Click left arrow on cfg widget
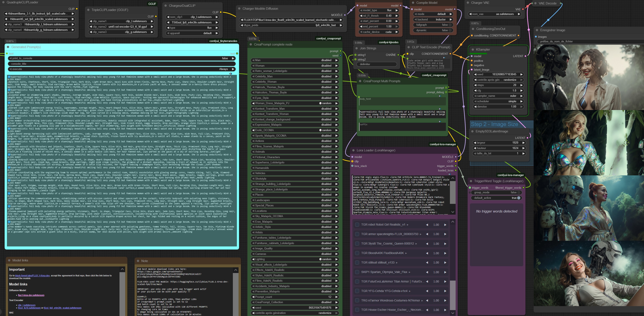Image resolution: width=644 pixels, height=316 pixels. coord(475,90)
